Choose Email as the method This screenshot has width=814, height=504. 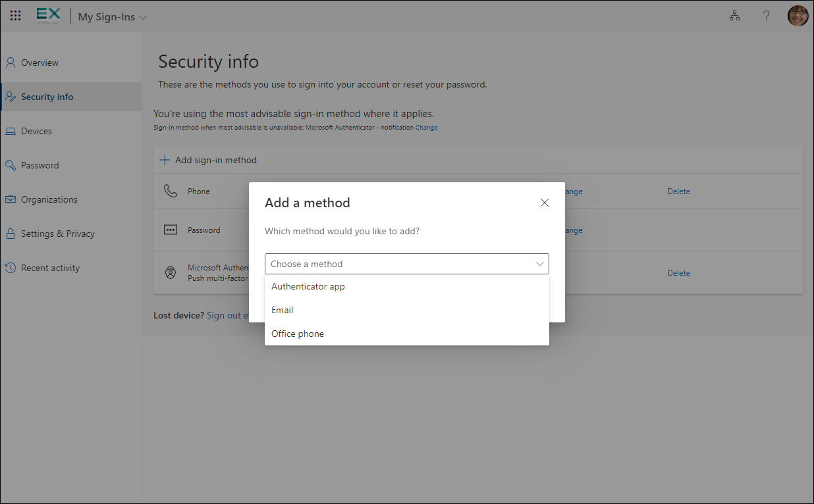pyautogui.click(x=283, y=311)
